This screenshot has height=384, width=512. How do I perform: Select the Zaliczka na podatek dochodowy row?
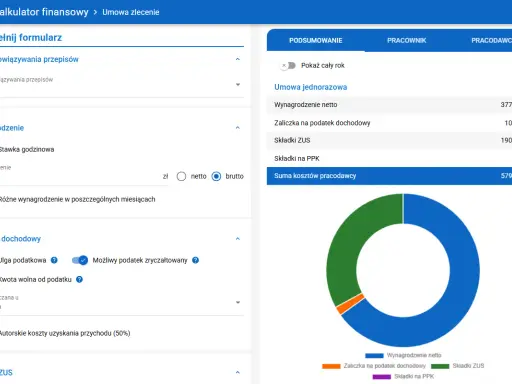[389, 123]
